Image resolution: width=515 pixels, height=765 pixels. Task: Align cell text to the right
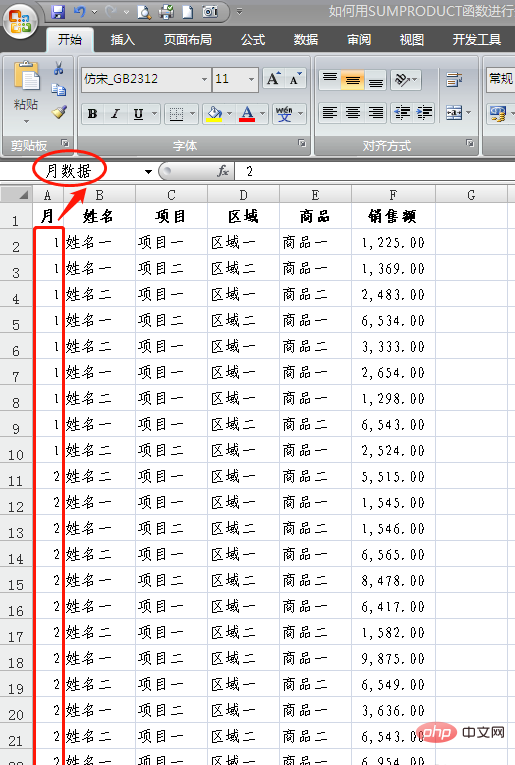[x=375, y=113]
